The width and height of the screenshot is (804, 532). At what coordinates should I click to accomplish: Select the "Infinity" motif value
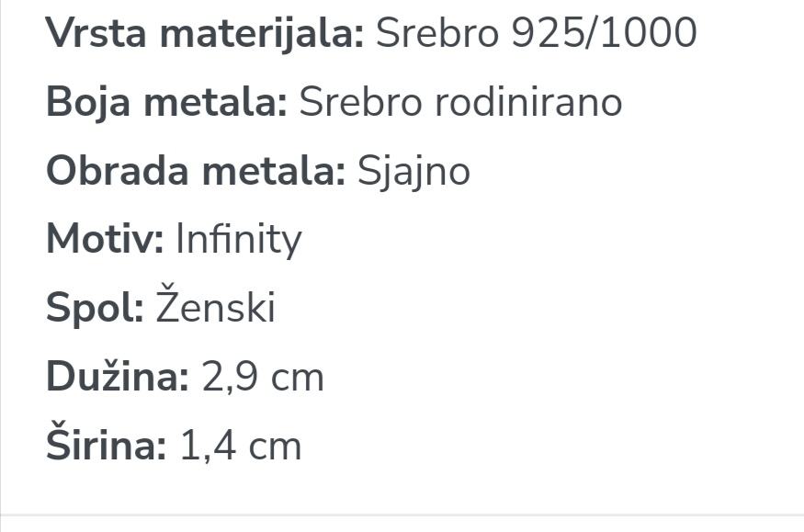coord(238,240)
